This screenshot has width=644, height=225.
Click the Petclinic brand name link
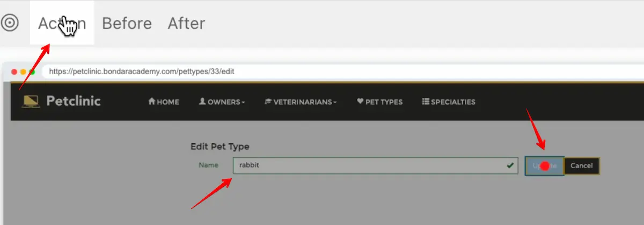(x=73, y=101)
